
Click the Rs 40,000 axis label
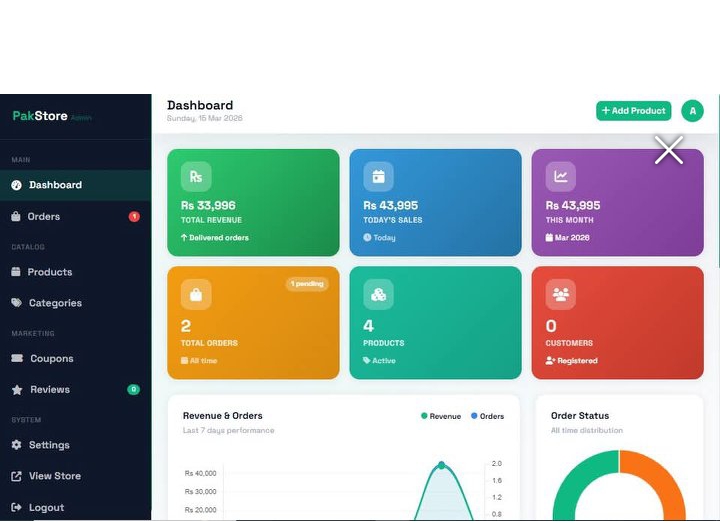200,473
